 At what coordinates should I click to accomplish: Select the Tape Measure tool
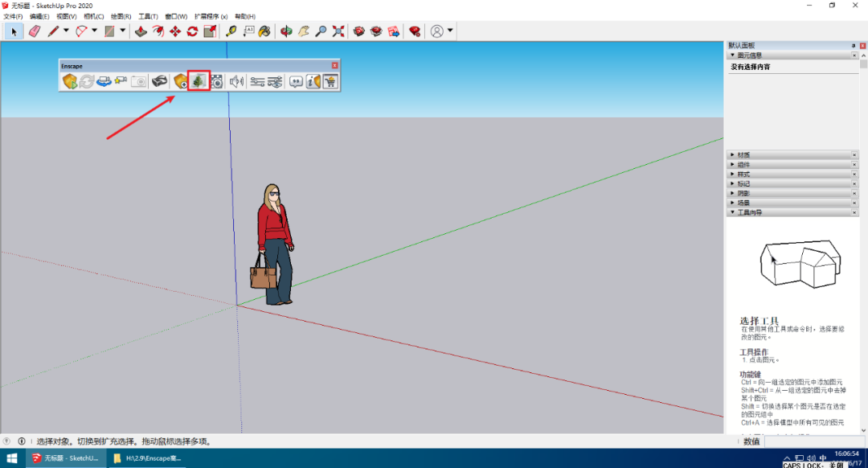point(231,31)
